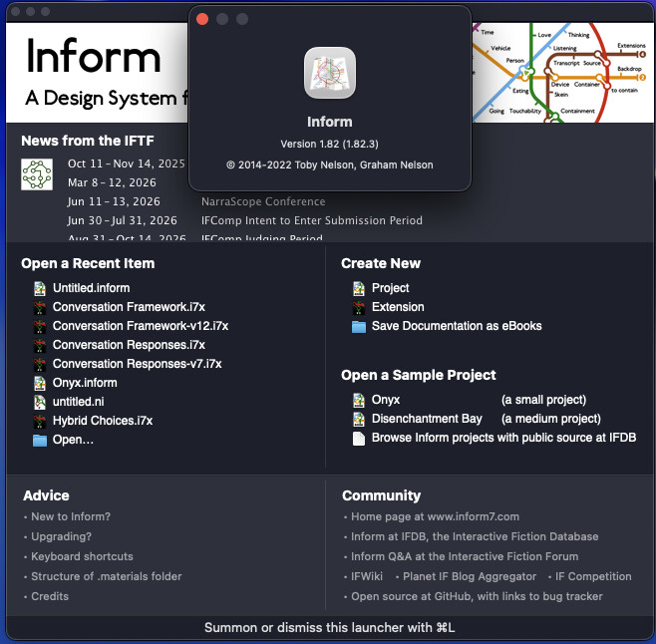
Task: Open the Onyx.inform recent project
Action: [85, 383]
